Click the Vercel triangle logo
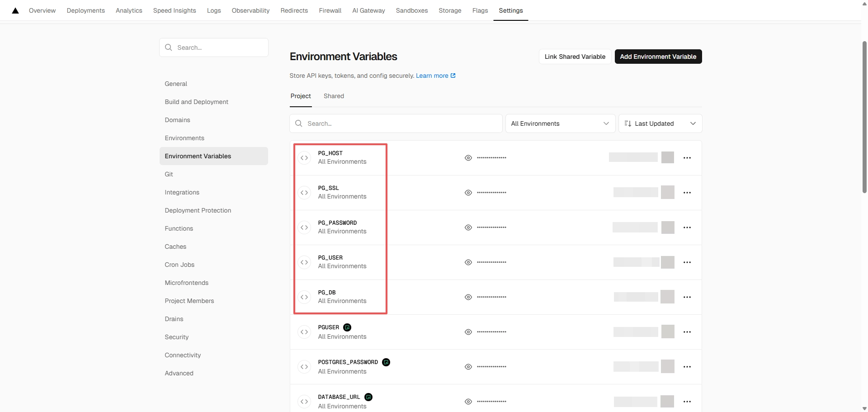 click(x=15, y=10)
